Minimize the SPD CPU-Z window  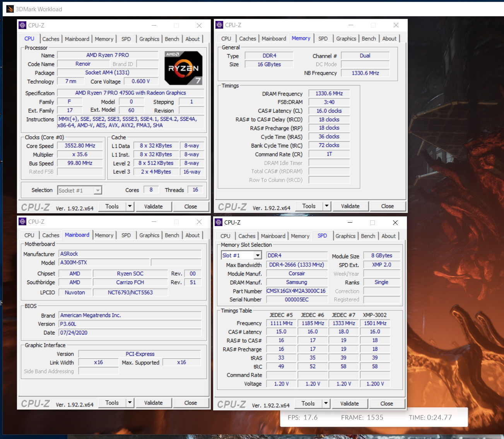(350, 223)
